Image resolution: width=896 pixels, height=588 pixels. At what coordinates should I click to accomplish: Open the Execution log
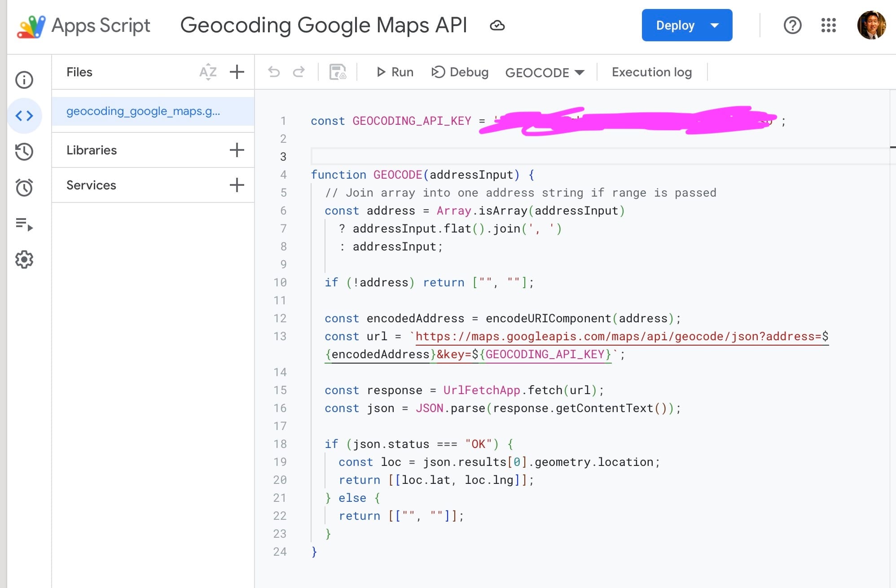[652, 72]
